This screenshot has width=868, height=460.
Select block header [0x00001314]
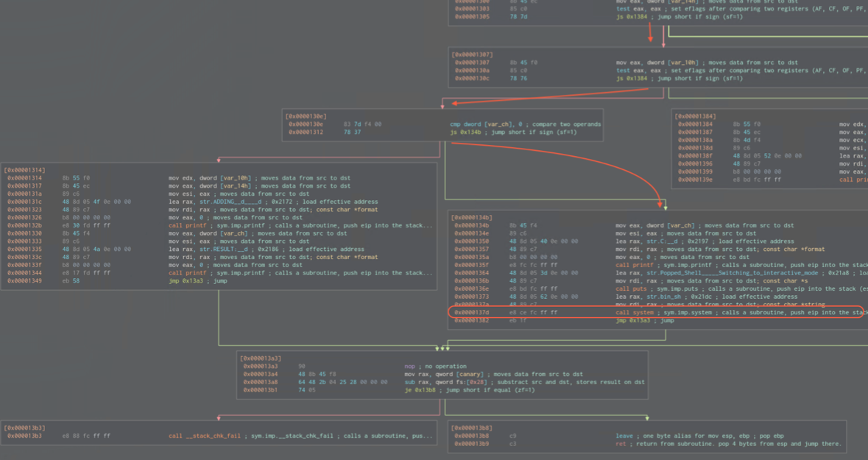click(24, 170)
